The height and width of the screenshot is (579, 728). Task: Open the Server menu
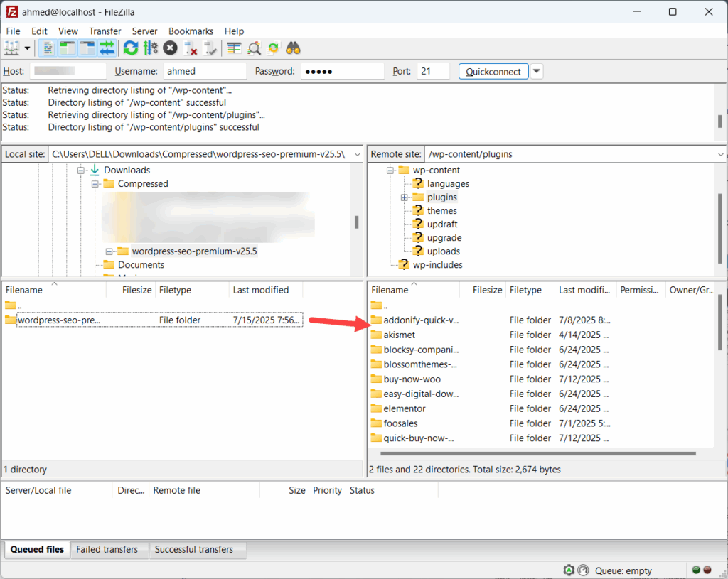point(144,31)
